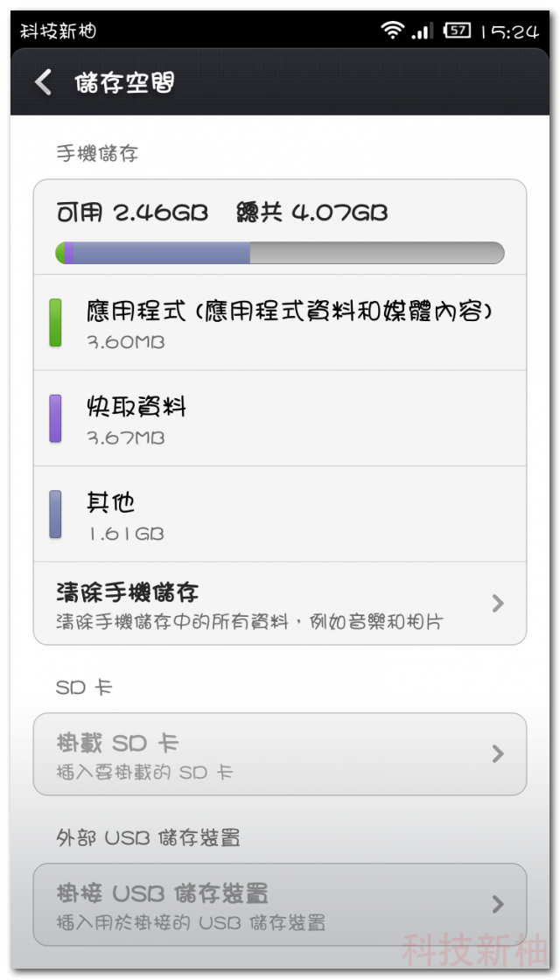The image size is (560, 980).
Task: Tap the Wi-Fi status icon
Action: (x=393, y=30)
